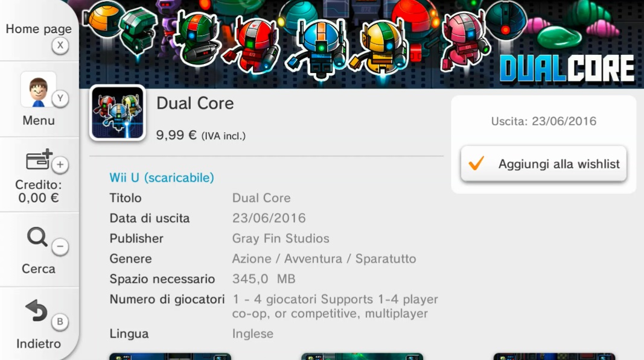Image resolution: width=644 pixels, height=360 pixels.
Task: Open the first bottom screenshot thumbnail
Action: [170, 356]
